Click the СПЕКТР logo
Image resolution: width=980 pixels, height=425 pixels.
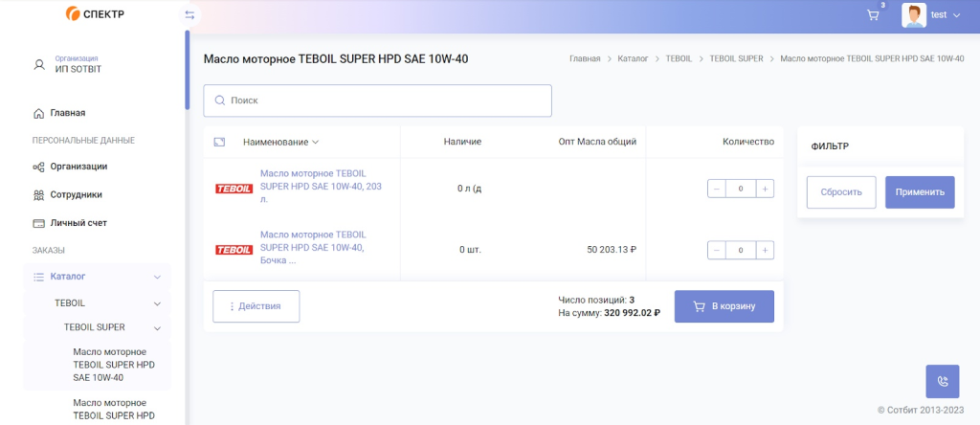95,13
